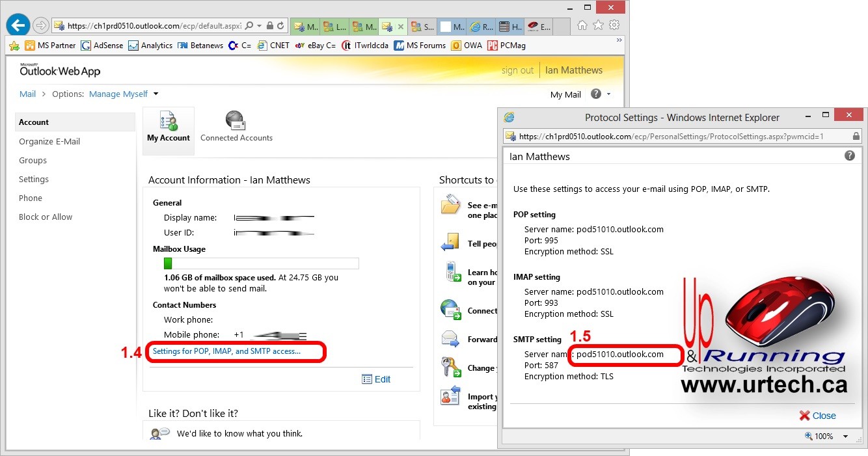Select Block or Allow in the sidebar
Screen dimensions: 868x456
click(46, 217)
